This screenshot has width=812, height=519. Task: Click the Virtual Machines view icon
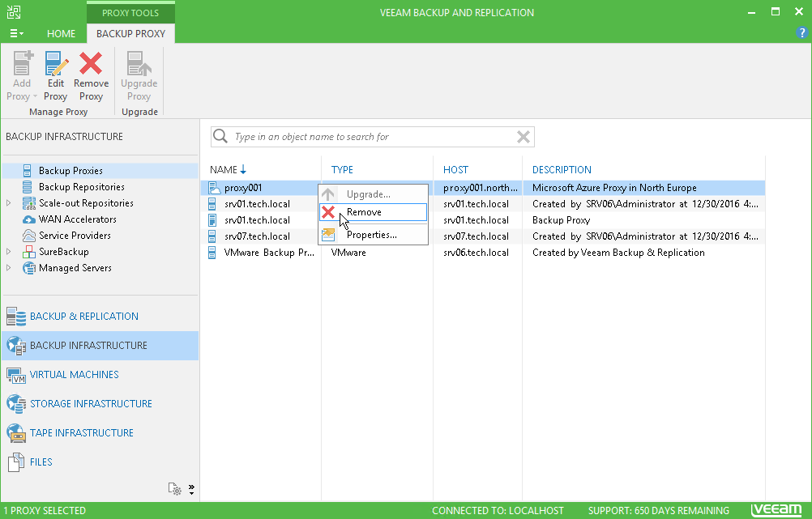16,375
